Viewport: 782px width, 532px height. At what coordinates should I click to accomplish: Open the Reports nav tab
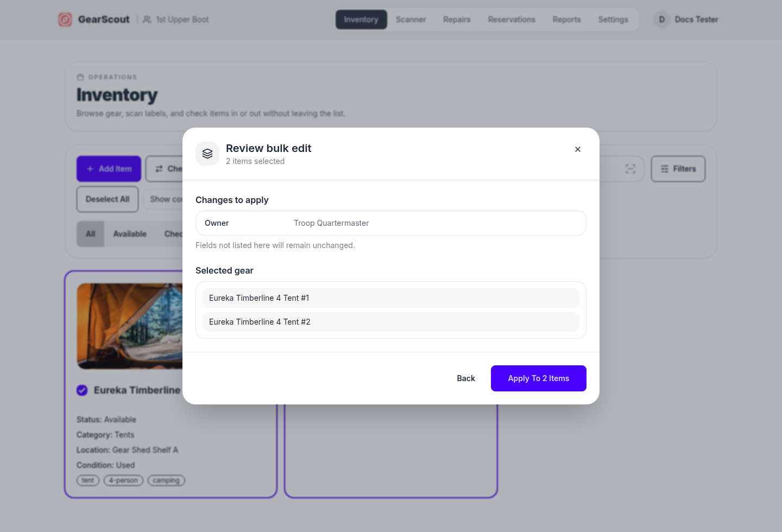567,20
